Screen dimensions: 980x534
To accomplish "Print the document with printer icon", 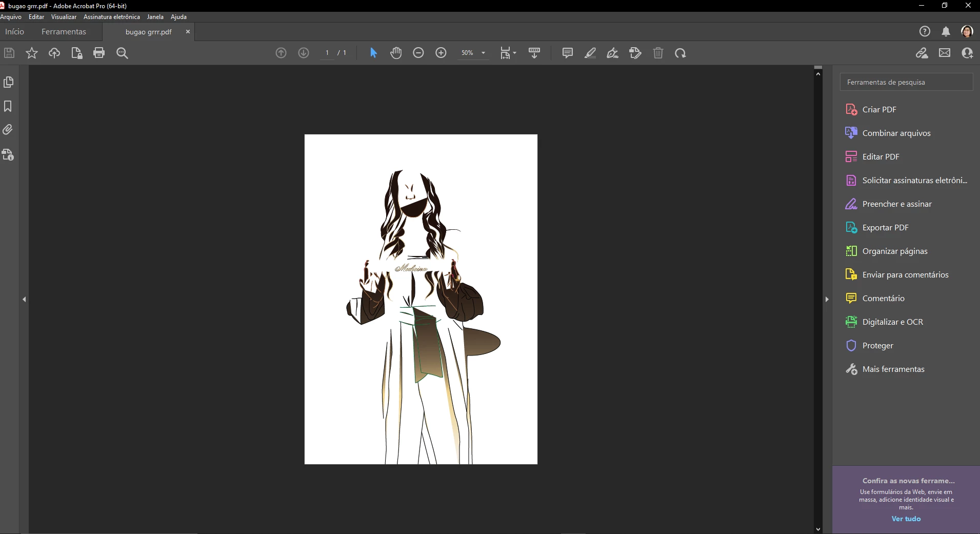I will tap(99, 53).
